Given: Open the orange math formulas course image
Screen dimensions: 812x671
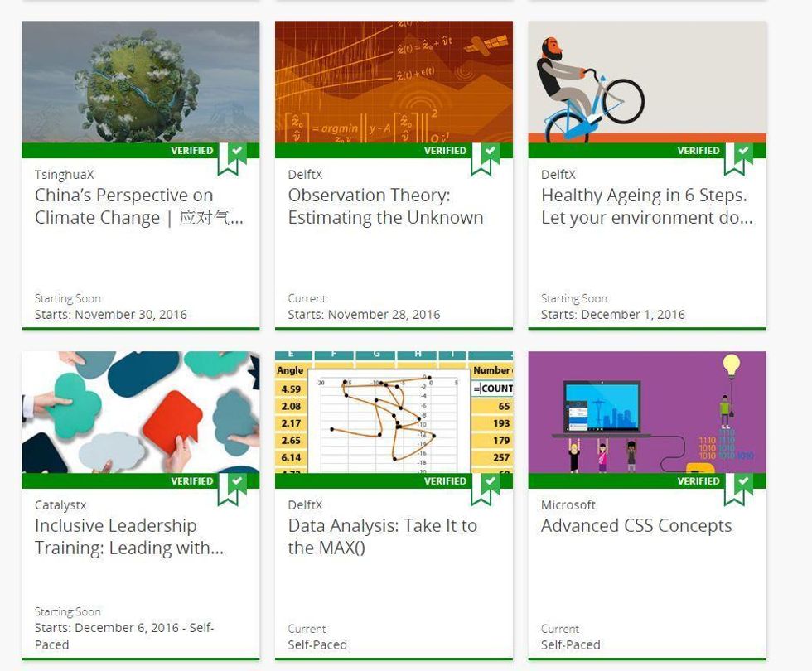Looking at the screenshot, I should [x=394, y=81].
